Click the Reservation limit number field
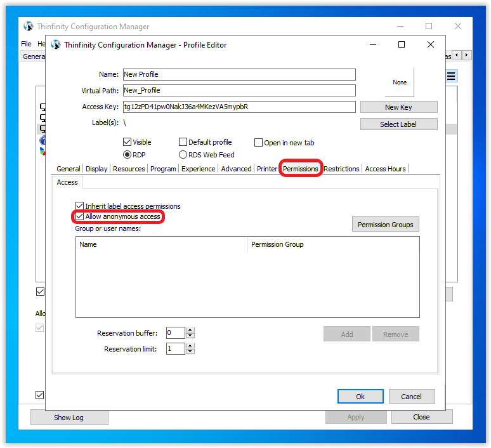Viewport: 491px width, 448px height. 176,348
